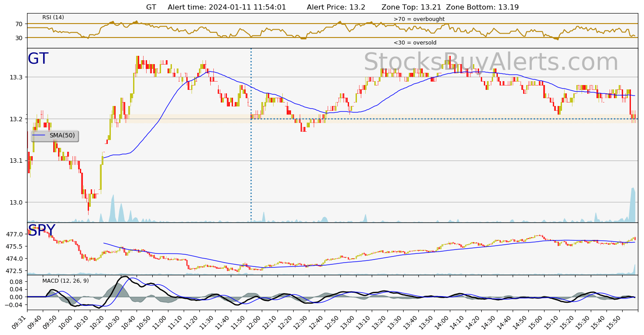
Task: Click the RSI axis value 70
Action: tap(19, 24)
